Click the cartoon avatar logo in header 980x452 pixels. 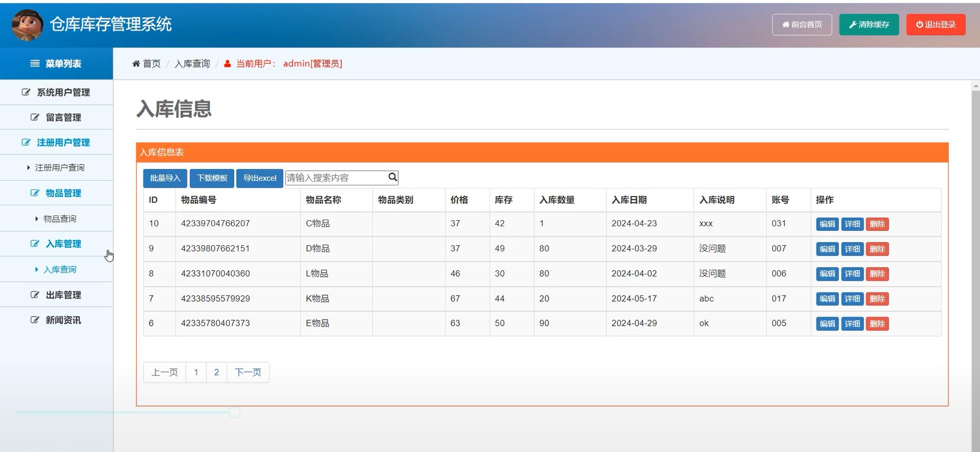[27, 25]
